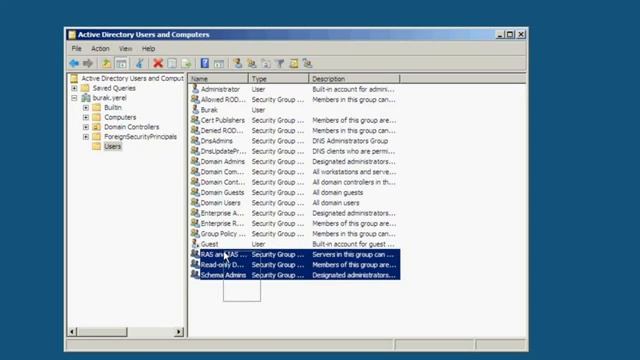Screen dimensions: 640x360
Task: Open the Action menu
Action: (100, 49)
